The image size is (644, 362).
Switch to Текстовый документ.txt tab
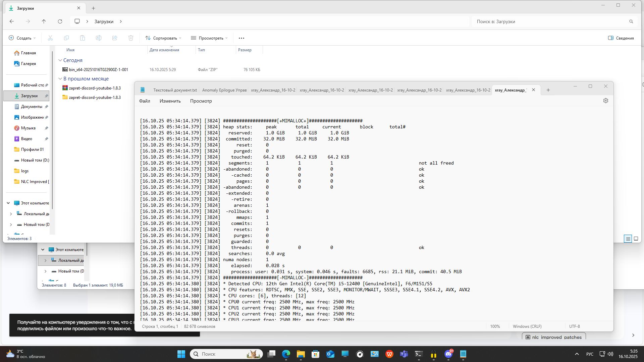(175, 90)
